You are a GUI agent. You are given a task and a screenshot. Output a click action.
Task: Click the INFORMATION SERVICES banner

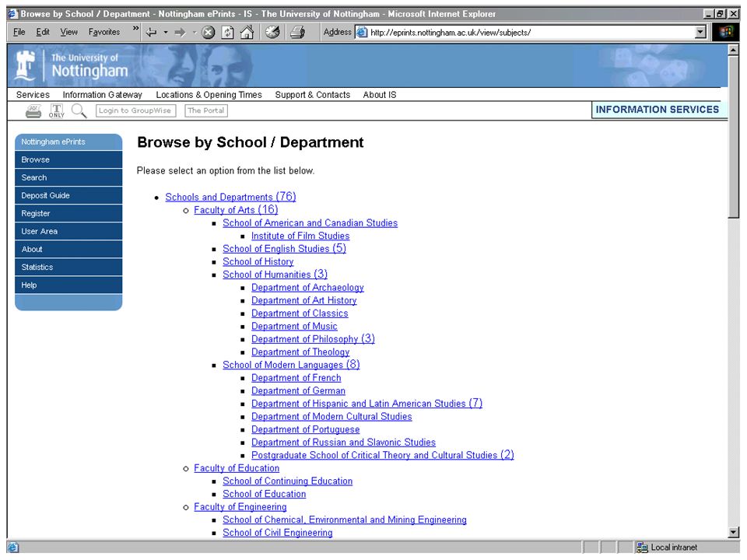pos(658,110)
